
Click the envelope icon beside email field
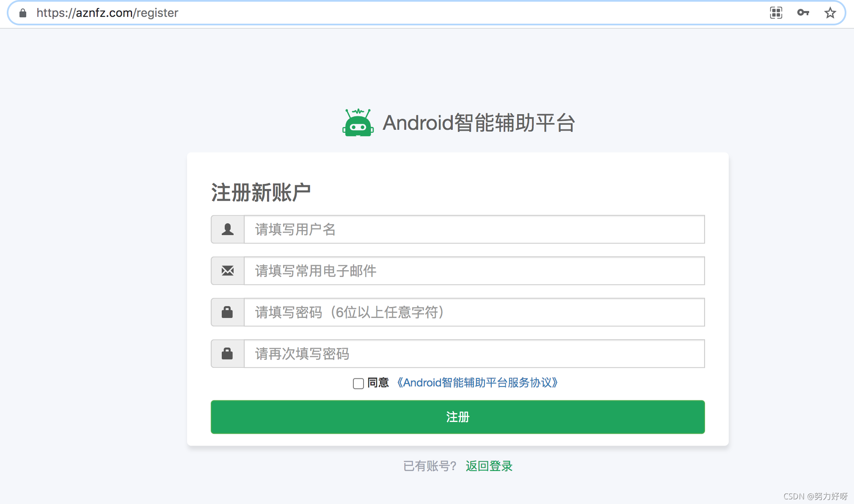click(228, 271)
